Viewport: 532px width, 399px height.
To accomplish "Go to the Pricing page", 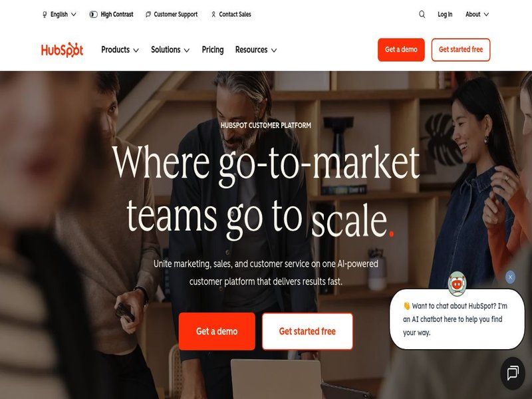I will click(213, 50).
